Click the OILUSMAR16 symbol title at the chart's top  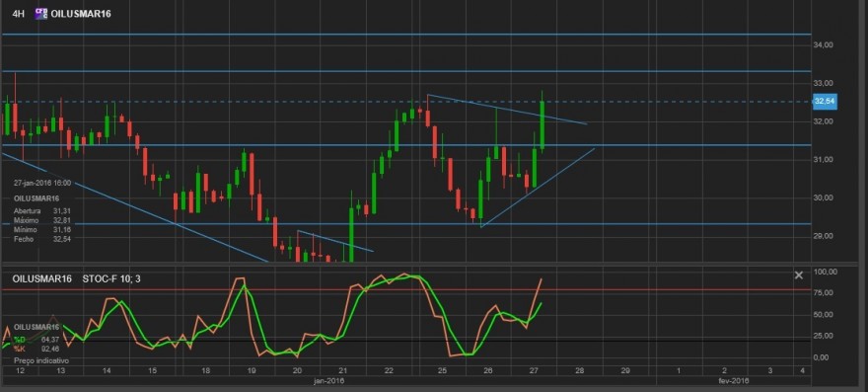click(x=81, y=14)
